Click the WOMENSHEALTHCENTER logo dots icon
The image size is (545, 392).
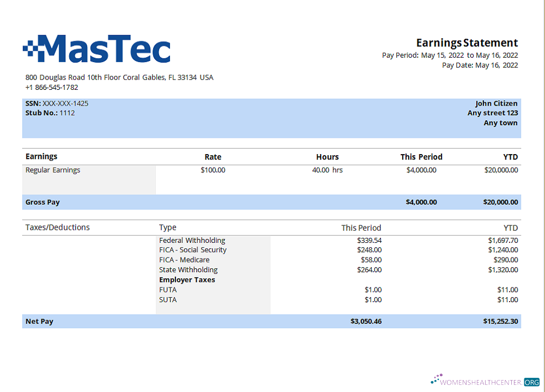435,379
